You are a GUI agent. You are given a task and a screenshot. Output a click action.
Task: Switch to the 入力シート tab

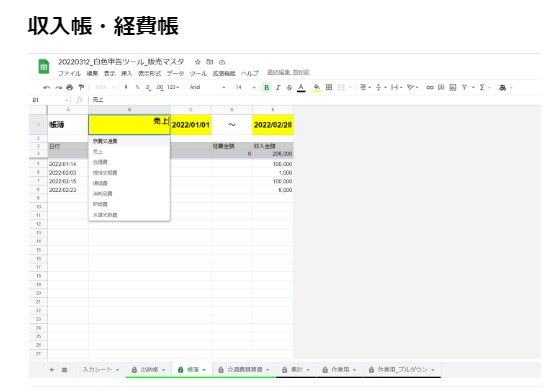101,370
